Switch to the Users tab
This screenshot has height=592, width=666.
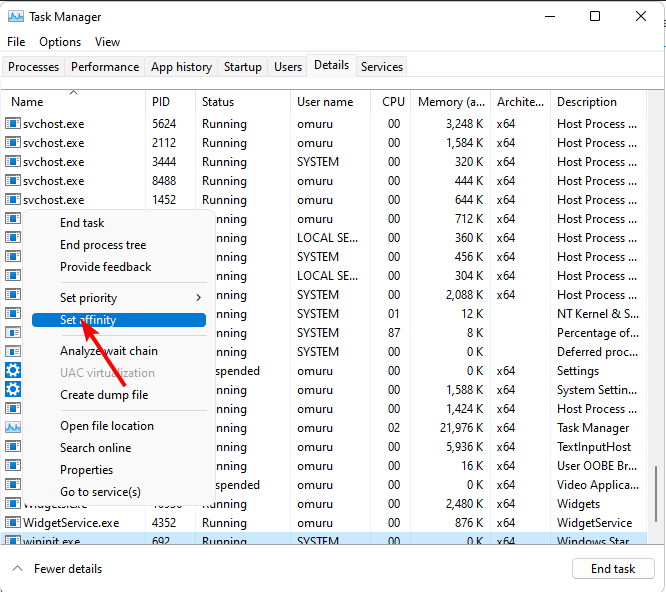tap(288, 67)
